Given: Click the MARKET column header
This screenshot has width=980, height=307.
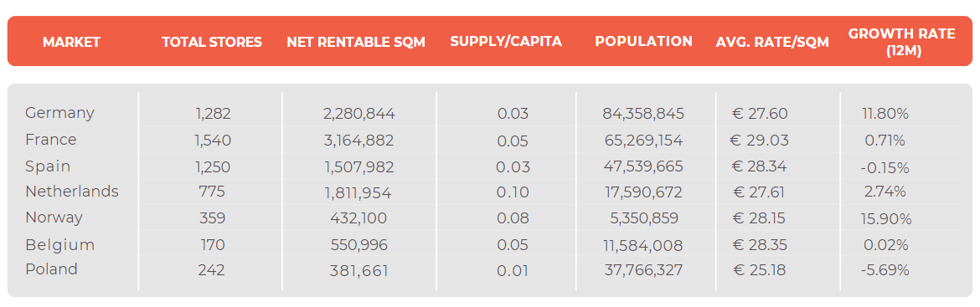Looking at the screenshot, I should (x=71, y=43).
